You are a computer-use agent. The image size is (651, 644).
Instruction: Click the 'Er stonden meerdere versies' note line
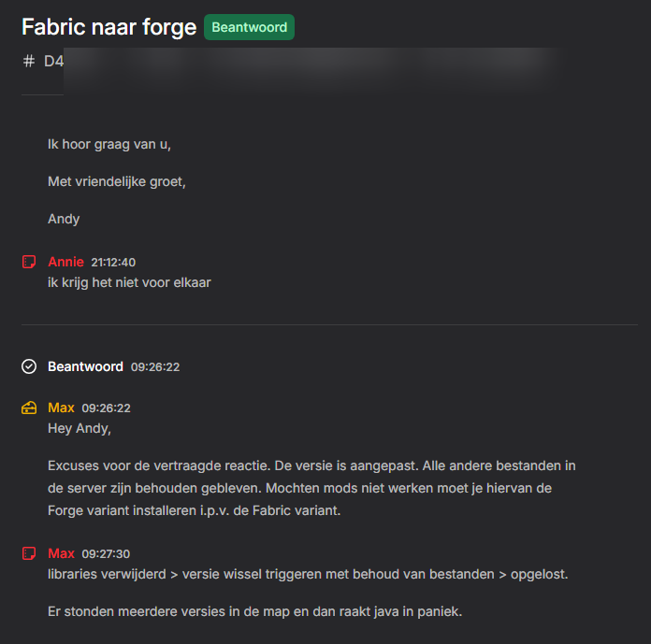[254, 611]
